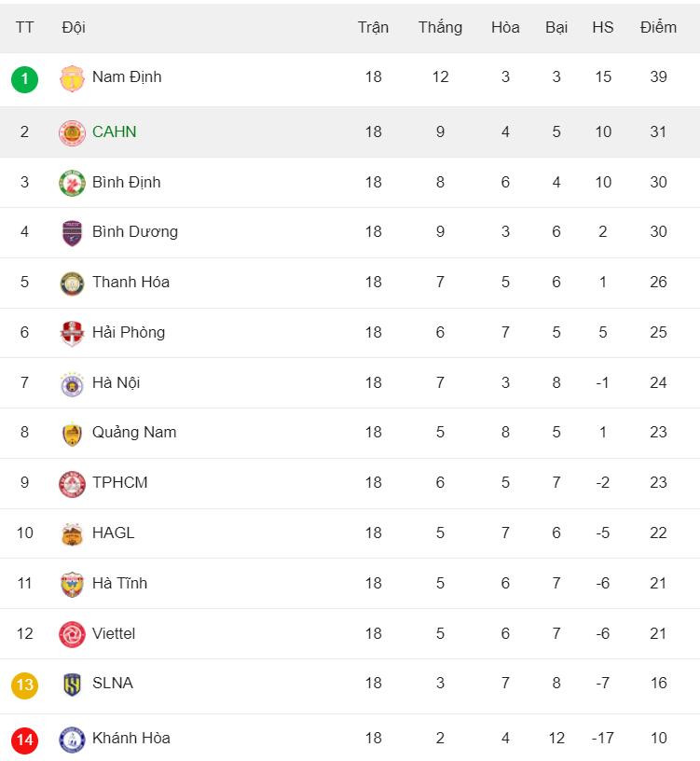Viewport: 700px width, 761px height.
Task: Click the green rank 1 badge
Action: (x=25, y=78)
